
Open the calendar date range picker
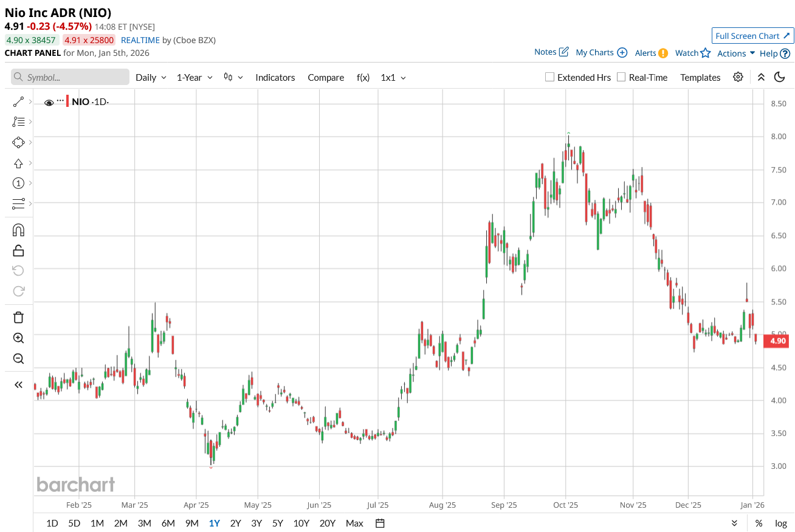click(380, 523)
